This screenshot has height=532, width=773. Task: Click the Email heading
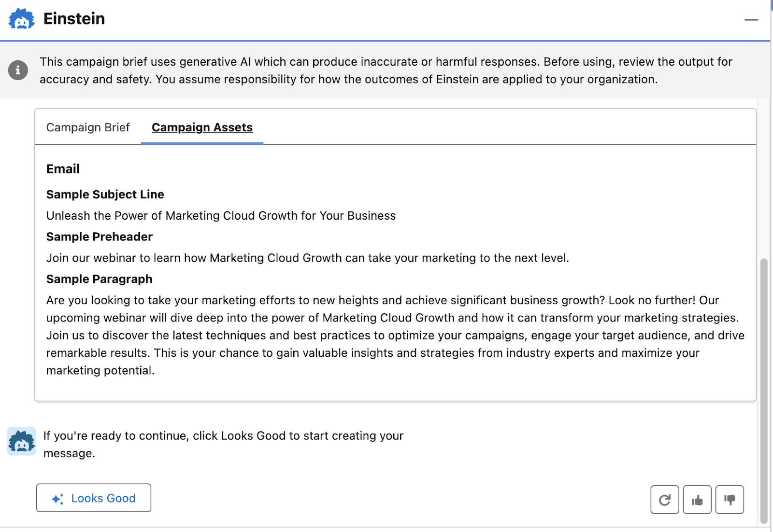tap(63, 169)
